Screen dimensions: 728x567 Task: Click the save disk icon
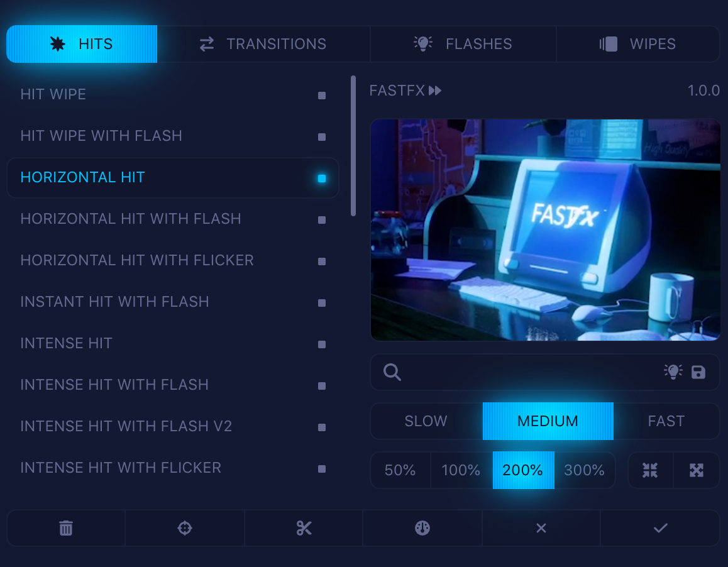(x=698, y=372)
